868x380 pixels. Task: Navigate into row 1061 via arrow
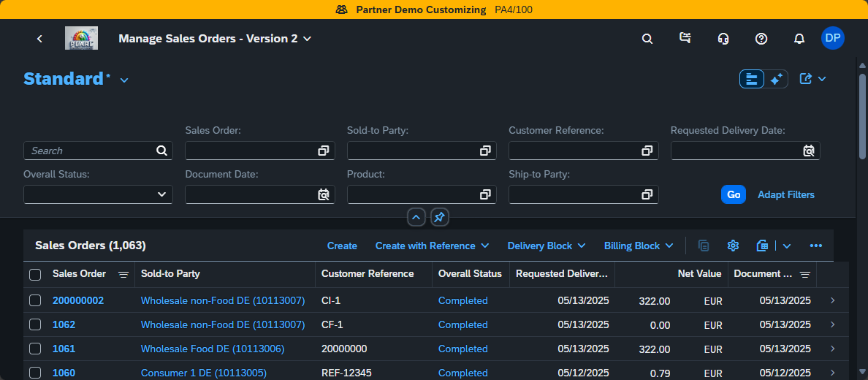point(833,349)
